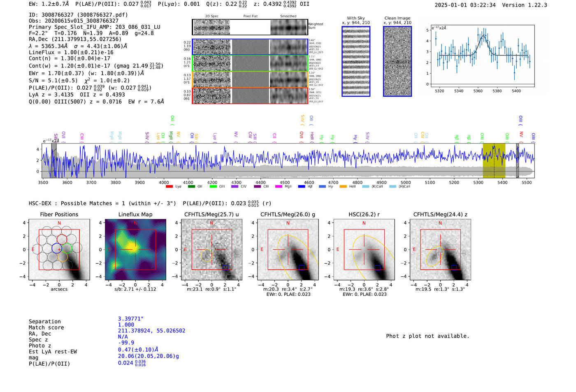Open the CFHTLS/Meg(26.0) g image
The width and height of the screenshot is (576, 392).
(288, 250)
